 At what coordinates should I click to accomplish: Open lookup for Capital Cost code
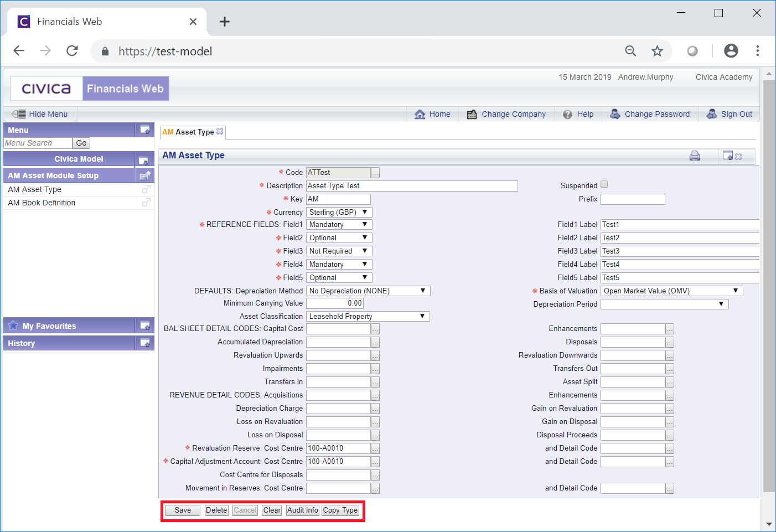pyautogui.click(x=375, y=329)
